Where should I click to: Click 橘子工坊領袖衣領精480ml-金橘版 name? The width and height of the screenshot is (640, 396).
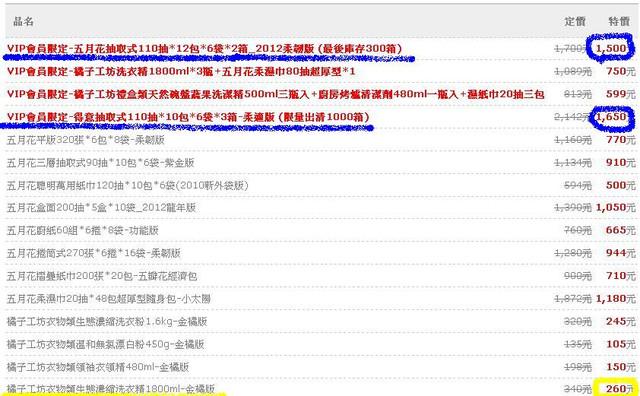click(x=98, y=367)
